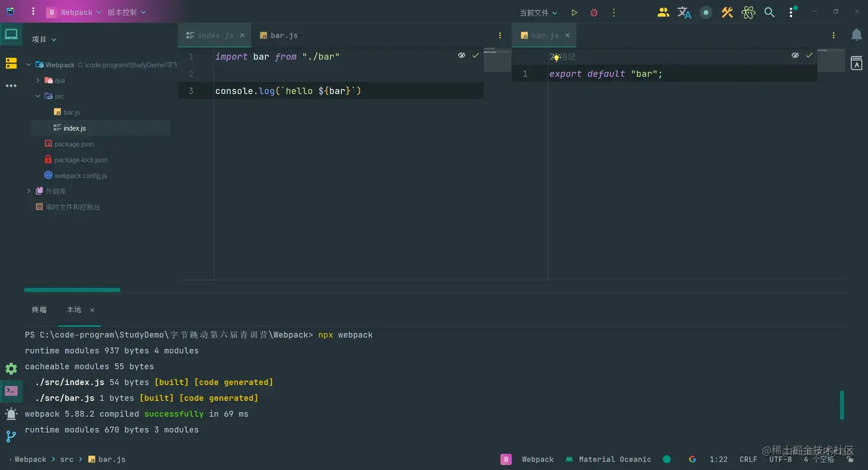The height and width of the screenshot is (470, 868).
Task: Open the main menu (three dots) in title bar
Action: tap(33, 11)
